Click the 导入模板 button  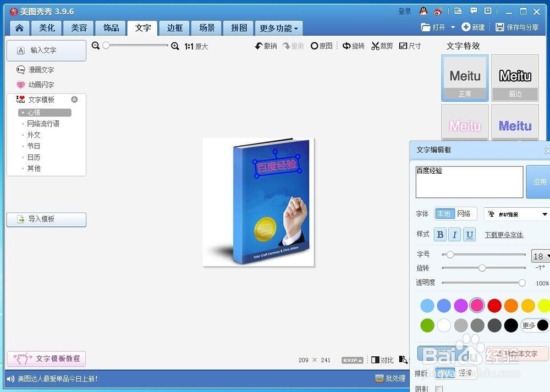coord(46,219)
